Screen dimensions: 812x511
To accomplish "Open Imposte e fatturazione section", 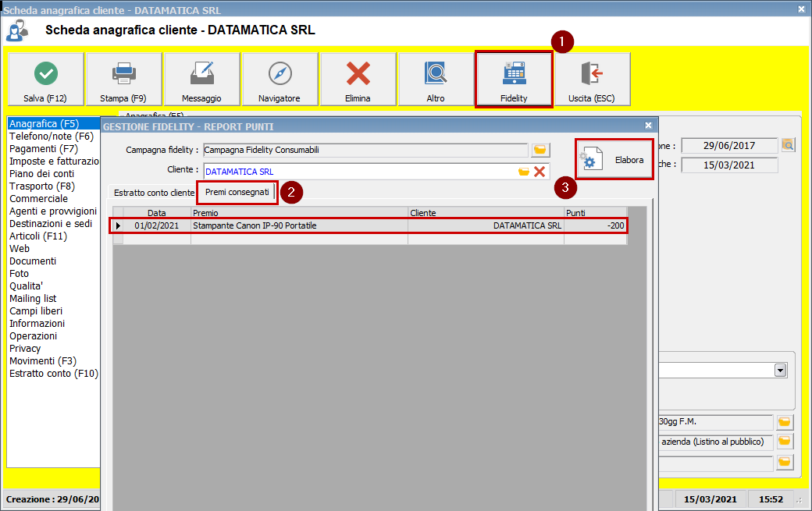I will tap(54, 161).
